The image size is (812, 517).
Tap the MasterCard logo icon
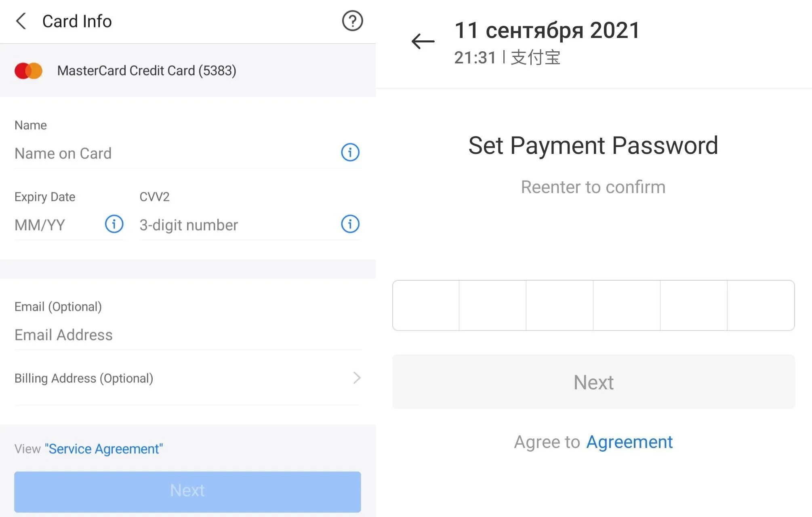pyautogui.click(x=28, y=71)
